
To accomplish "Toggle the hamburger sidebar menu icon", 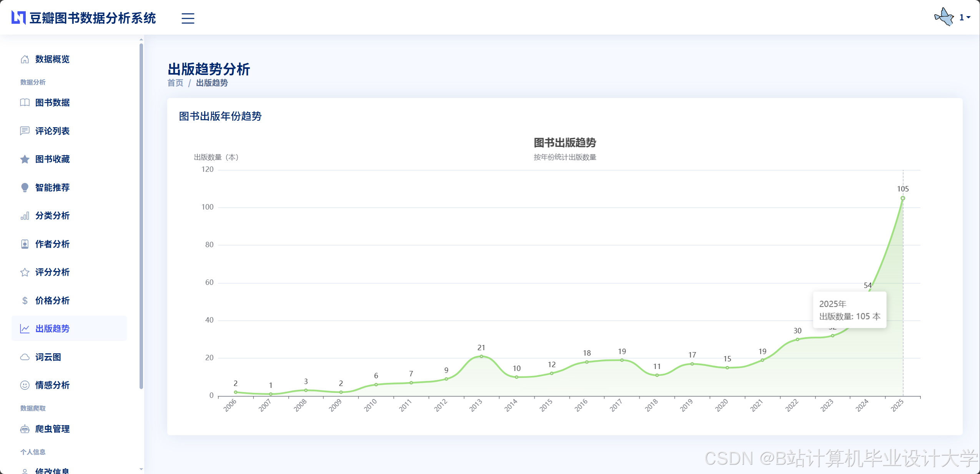I will tap(188, 18).
